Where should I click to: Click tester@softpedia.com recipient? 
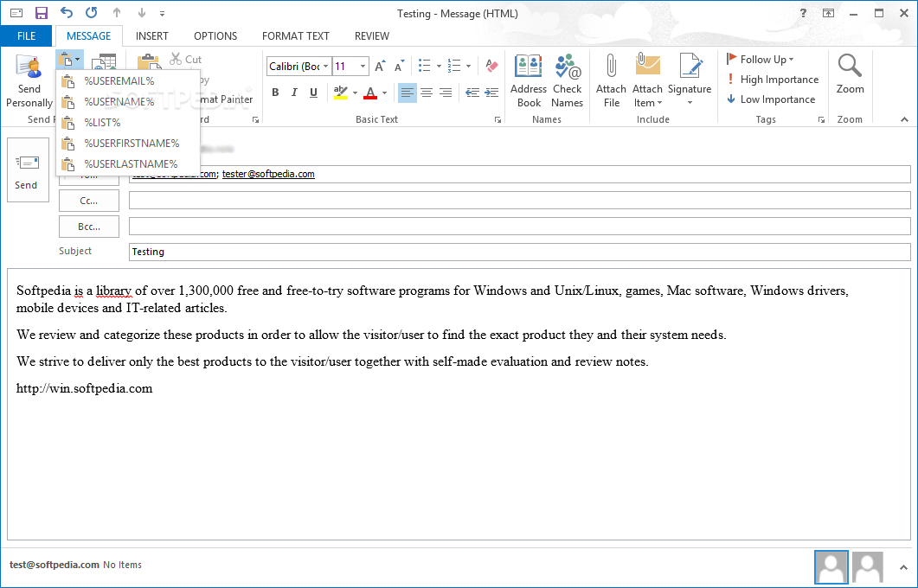point(268,174)
